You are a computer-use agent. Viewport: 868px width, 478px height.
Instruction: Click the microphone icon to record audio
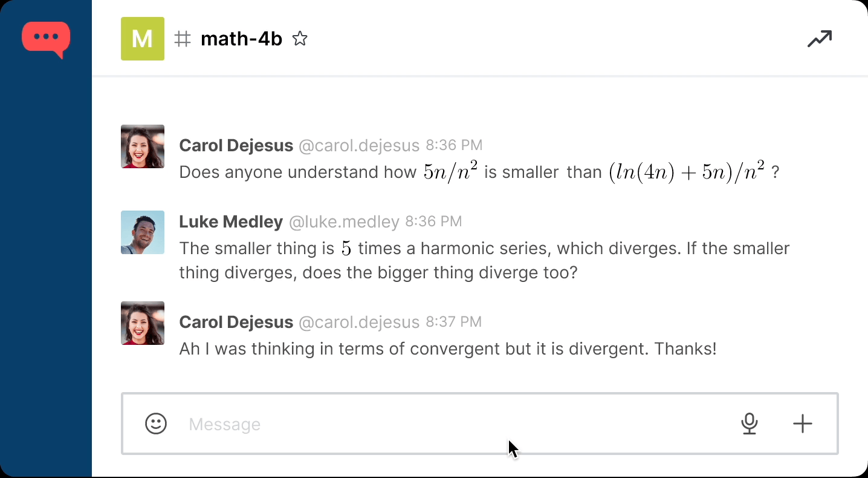coord(750,424)
